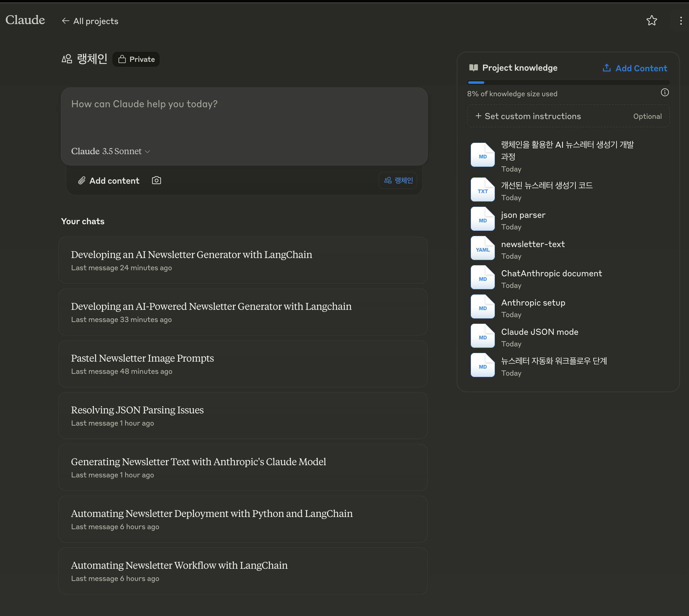689x616 pixels.
Task: Go back to All projects
Action: [90, 21]
